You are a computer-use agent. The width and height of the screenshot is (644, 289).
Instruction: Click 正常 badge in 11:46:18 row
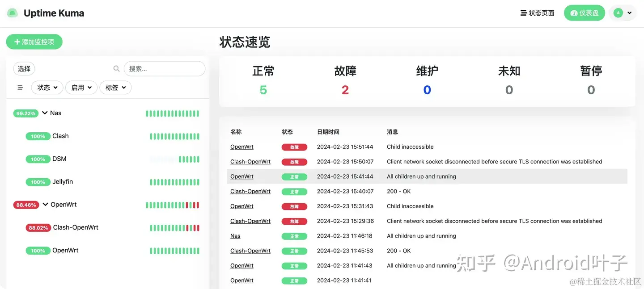point(294,236)
